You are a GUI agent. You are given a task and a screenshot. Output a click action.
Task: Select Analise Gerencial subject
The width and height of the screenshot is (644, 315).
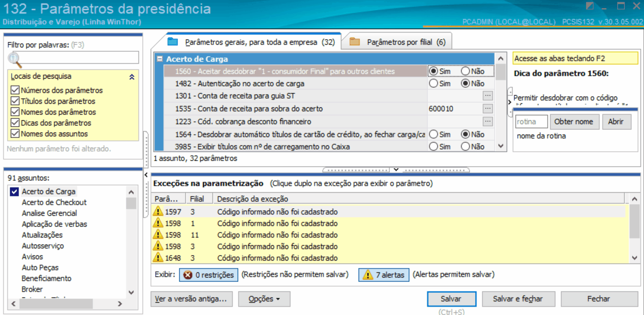click(49, 213)
